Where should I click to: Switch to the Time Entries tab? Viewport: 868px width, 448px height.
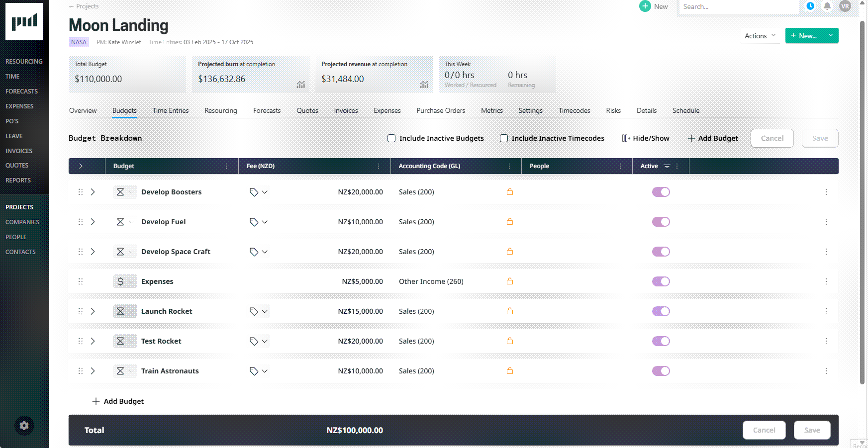(170, 110)
